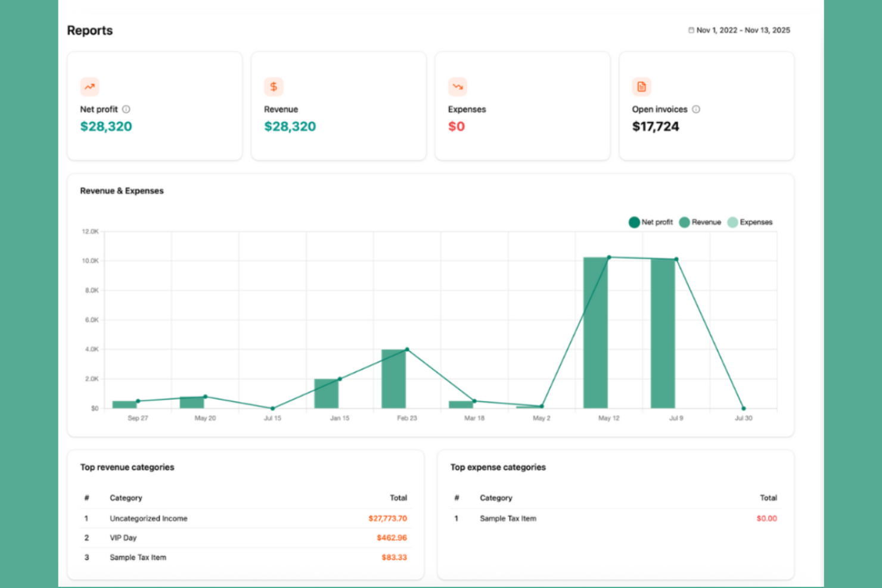Select the Reports heading tab
This screenshot has height=588, width=882.
tap(90, 30)
